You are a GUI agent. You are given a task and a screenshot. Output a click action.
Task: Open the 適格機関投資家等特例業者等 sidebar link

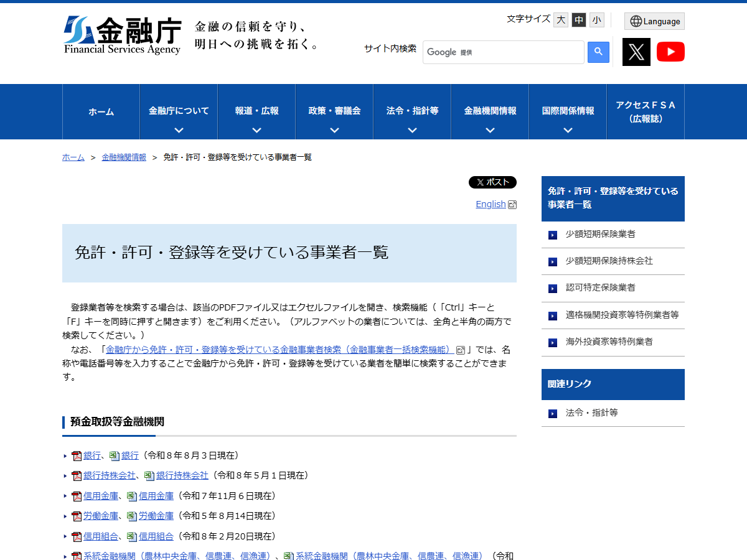coord(622,315)
